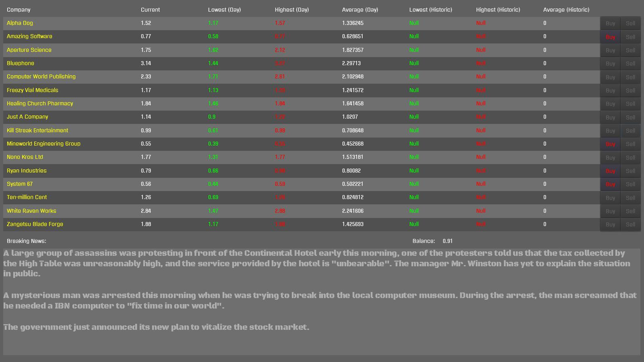The image size is (644, 362).
Task: Click the Breaking News label
Action: (x=27, y=241)
